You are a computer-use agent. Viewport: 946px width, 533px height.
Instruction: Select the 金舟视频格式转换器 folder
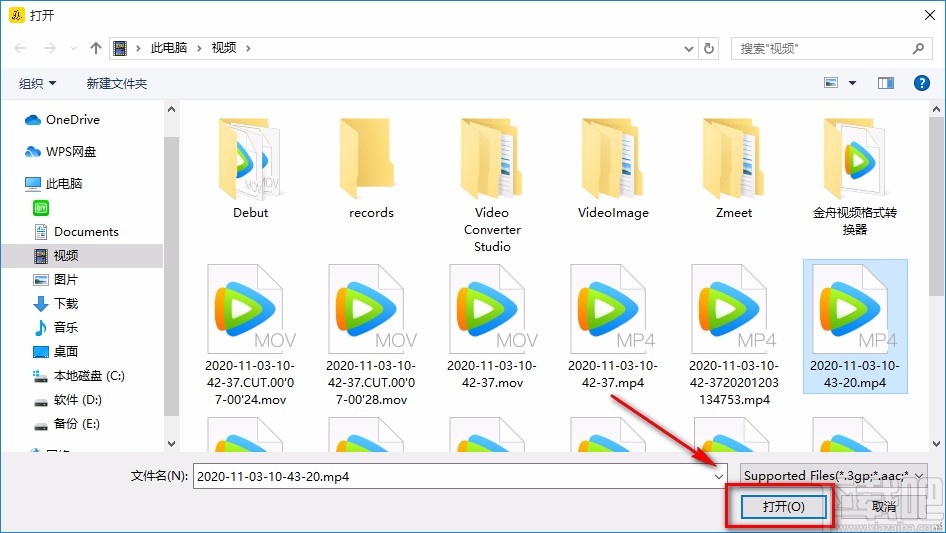854,177
